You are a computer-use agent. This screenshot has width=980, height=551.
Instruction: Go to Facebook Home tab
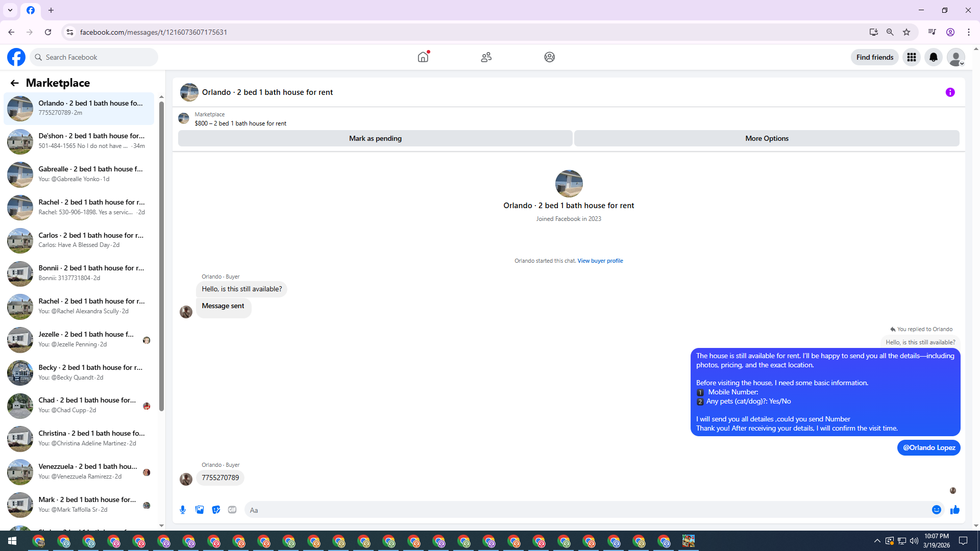point(423,57)
